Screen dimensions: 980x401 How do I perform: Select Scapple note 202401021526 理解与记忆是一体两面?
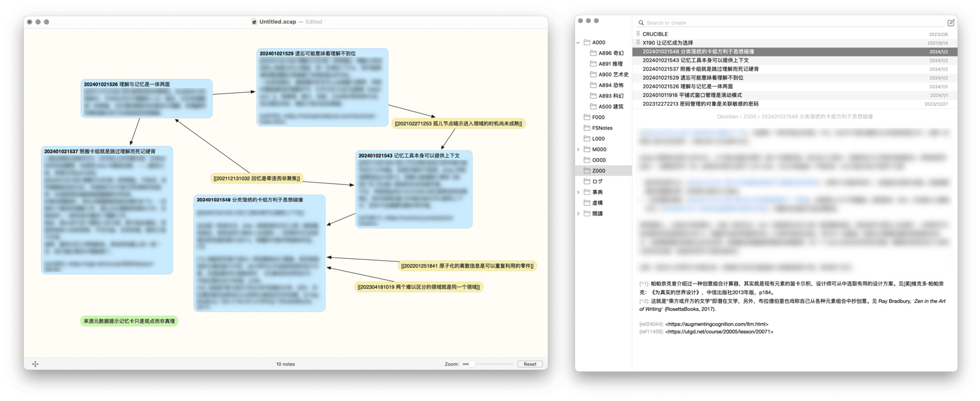pyautogui.click(x=147, y=98)
